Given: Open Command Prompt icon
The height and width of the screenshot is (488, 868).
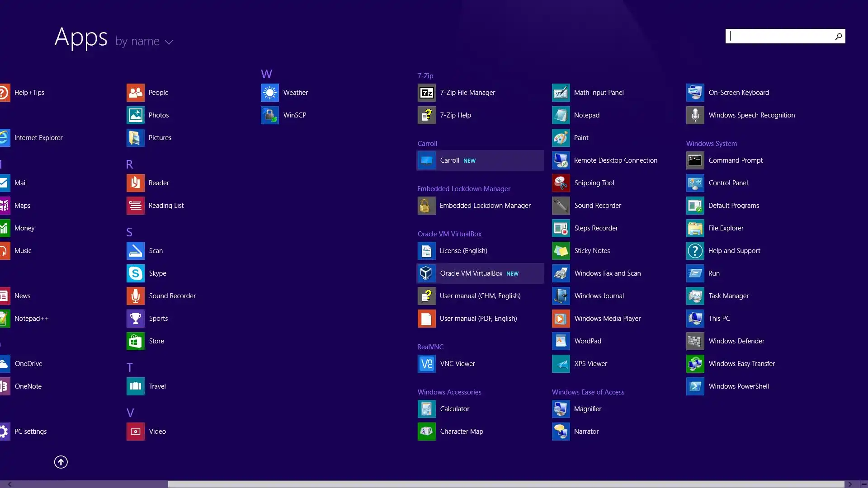Looking at the screenshot, I should pos(695,160).
